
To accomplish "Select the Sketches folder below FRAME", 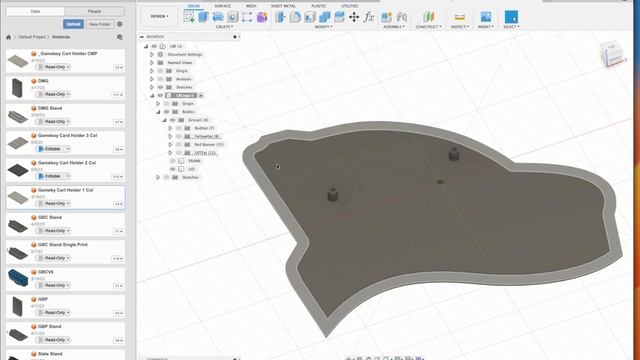I will coord(190,177).
